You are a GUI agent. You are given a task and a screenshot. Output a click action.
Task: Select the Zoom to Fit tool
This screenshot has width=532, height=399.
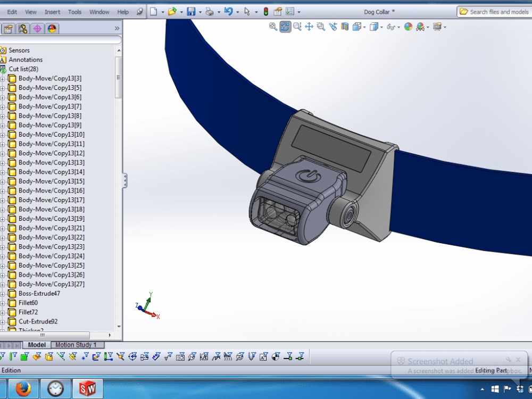tap(273, 27)
